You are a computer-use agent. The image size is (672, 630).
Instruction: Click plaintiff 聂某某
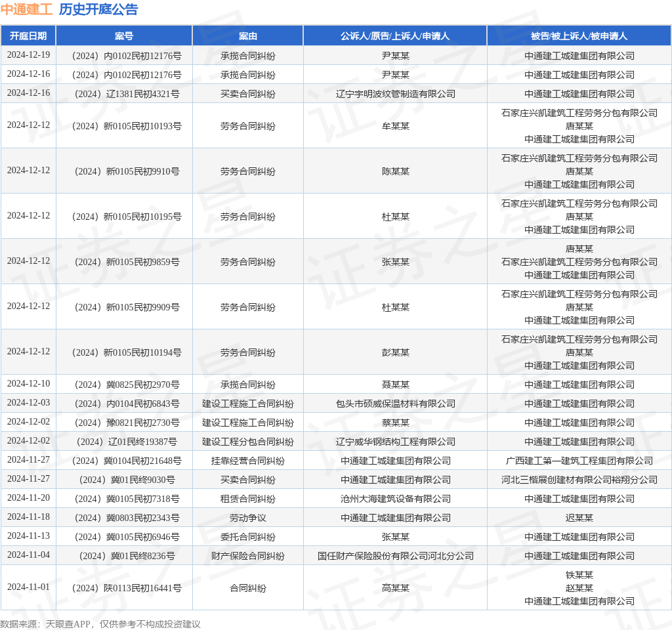coord(395,385)
